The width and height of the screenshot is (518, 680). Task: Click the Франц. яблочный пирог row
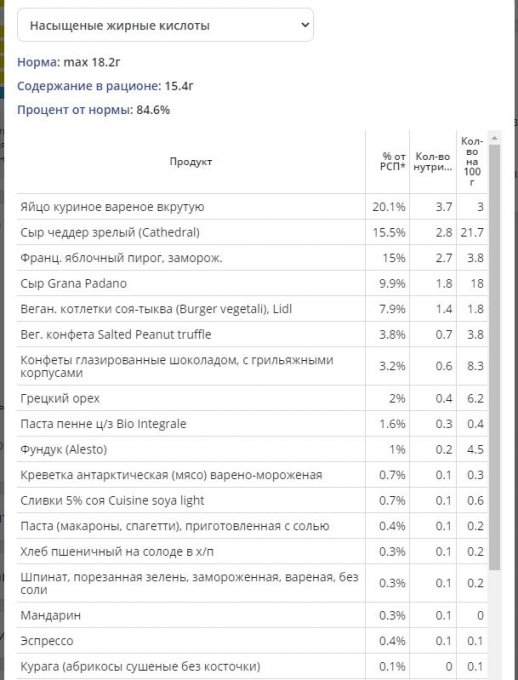point(252,258)
